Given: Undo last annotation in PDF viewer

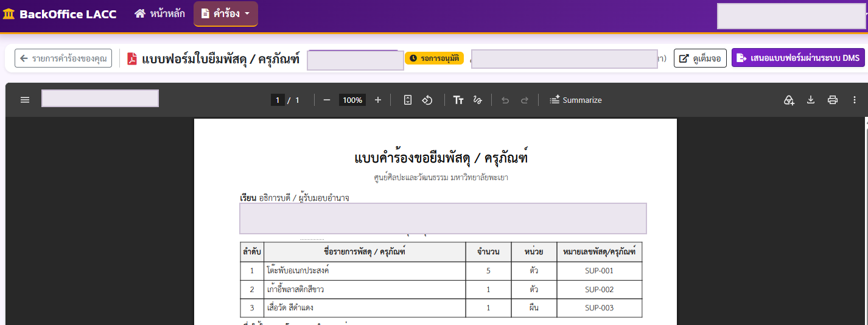Looking at the screenshot, I should 505,100.
